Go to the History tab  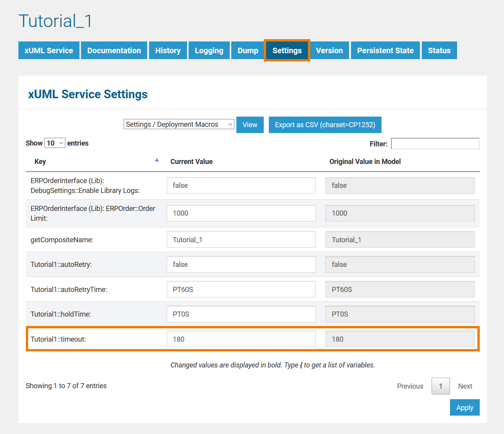(168, 50)
